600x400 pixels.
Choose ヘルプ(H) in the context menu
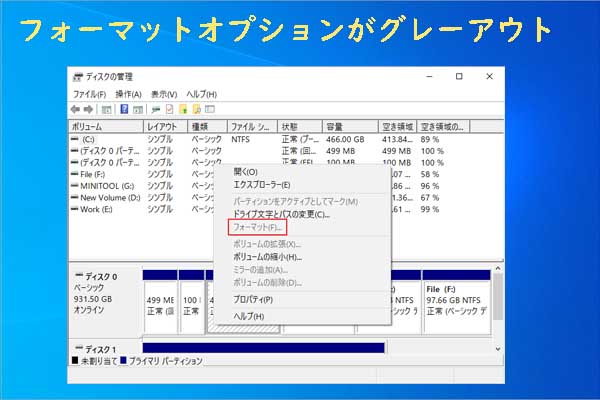point(249,316)
